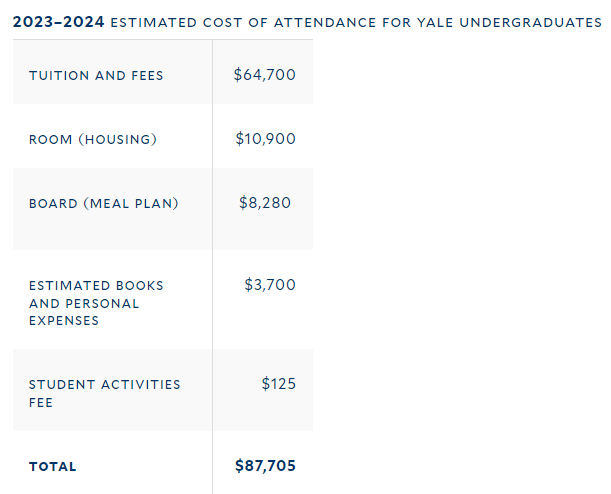Select Estimated Books and Personal Expenses label

pos(96,303)
